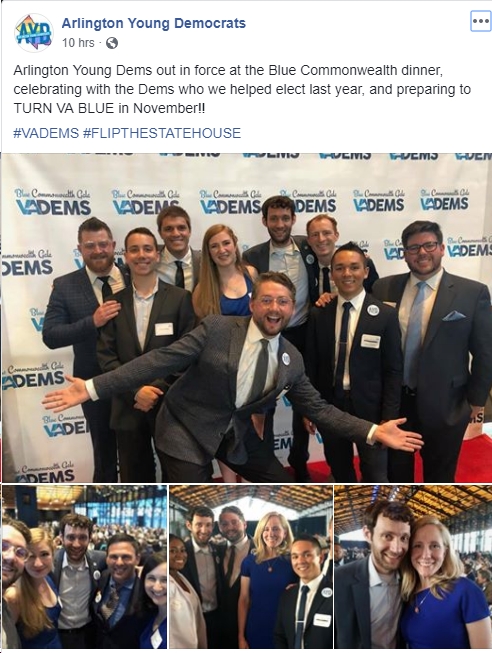Visit the Arlington Young Democrats page
The image size is (492, 653).
pyautogui.click(x=154, y=23)
